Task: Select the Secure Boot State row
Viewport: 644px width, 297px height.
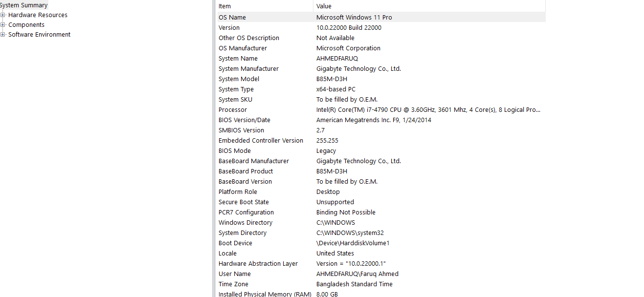Action: (x=380, y=202)
